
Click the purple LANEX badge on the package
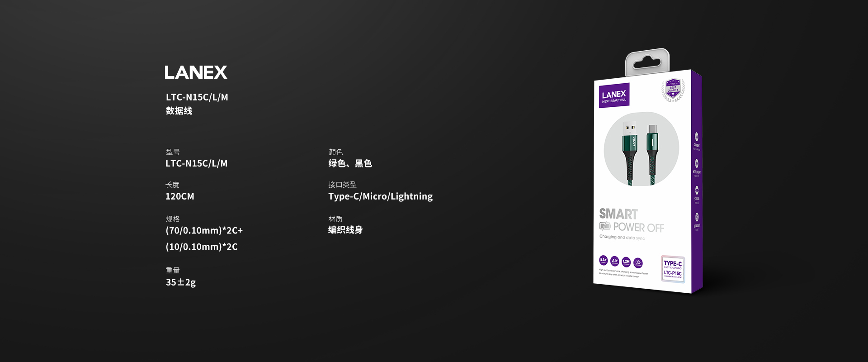coord(614,95)
